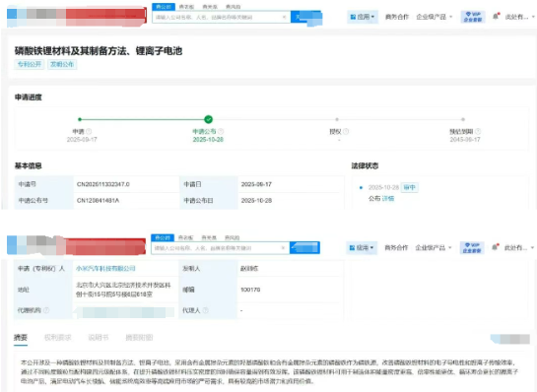Screen dimensions: 537x392
Task: Click the green checkmark progress node
Action: click(208, 119)
